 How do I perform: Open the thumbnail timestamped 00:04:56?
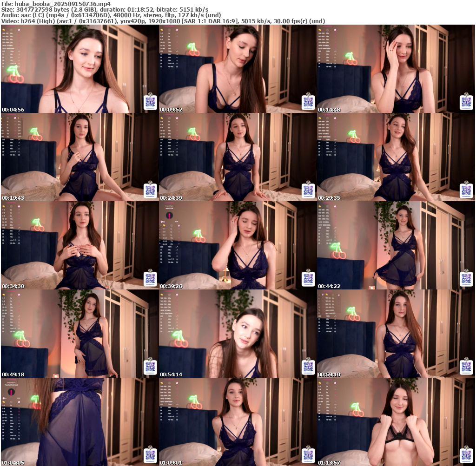[79, 69]
